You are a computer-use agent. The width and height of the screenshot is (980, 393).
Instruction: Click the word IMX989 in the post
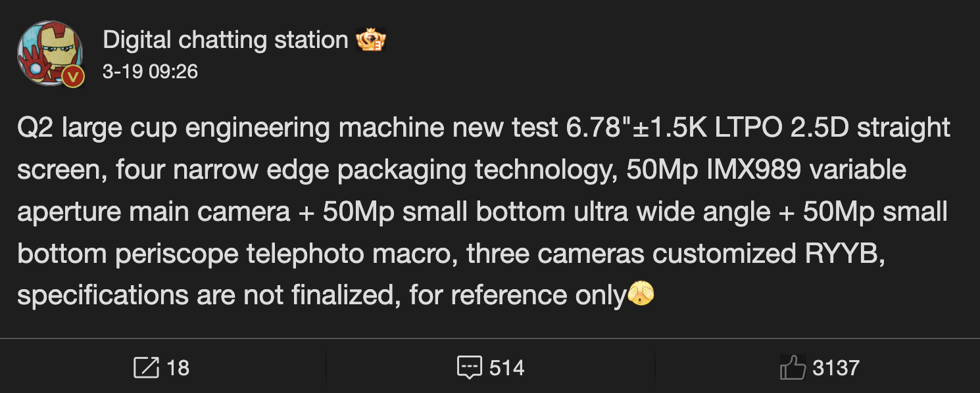tap(754, 170)
